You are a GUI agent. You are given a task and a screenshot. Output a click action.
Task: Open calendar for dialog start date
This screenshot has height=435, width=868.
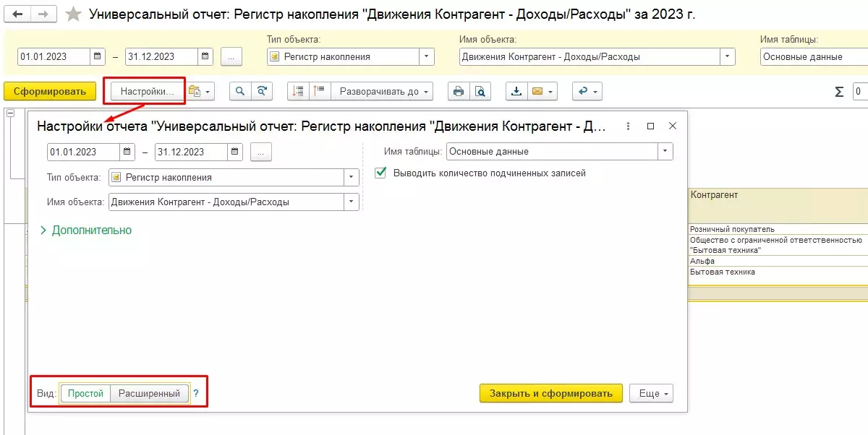(x=127, y=152)
